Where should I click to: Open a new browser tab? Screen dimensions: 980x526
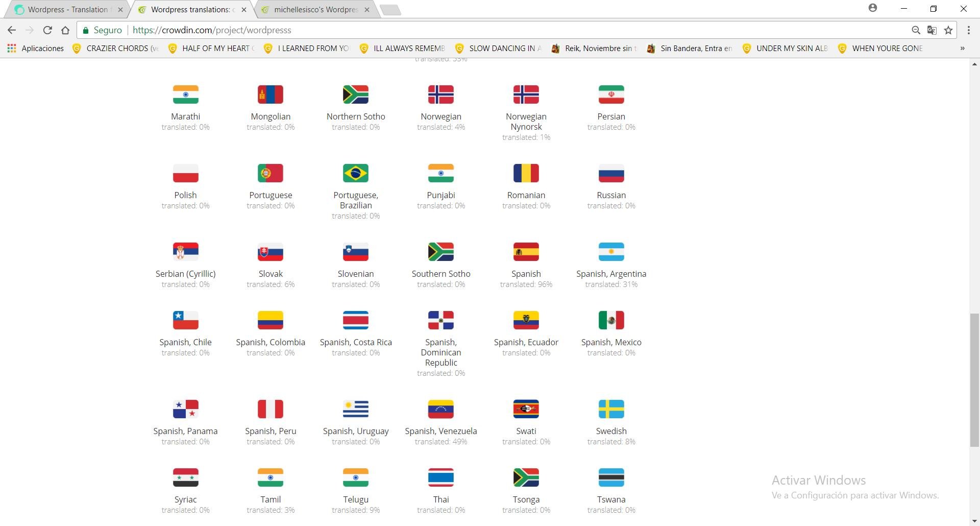390,10
